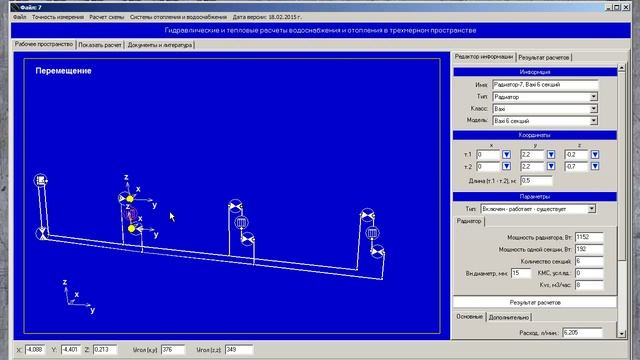Image resolution: width=640 pixels, height=360 pixels.
Task: Click the Координаты section header
Action: point(535,135)
